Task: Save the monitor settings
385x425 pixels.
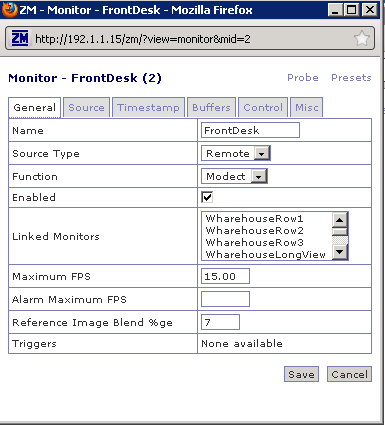Action: tap(301, 374)
